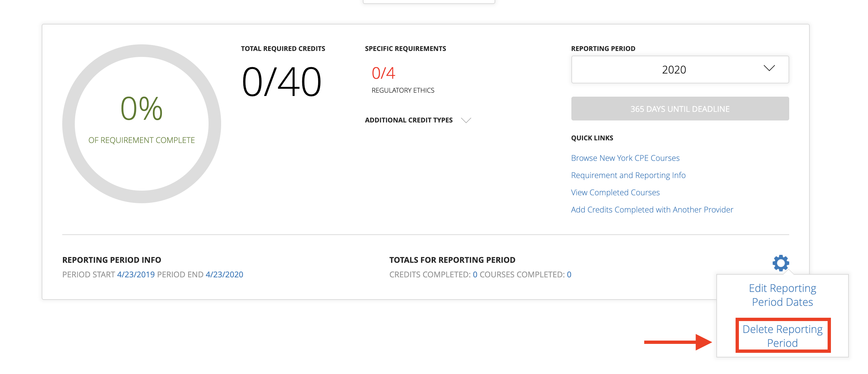Click Add Credits Completed with Another Provider
The height and width of the screenshot is (374, 868).
(x=652, y=210)
